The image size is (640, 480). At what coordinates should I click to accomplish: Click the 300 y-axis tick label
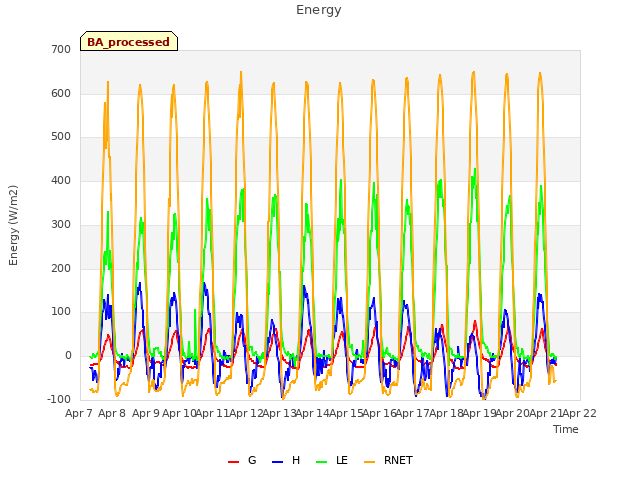[61, 224]
